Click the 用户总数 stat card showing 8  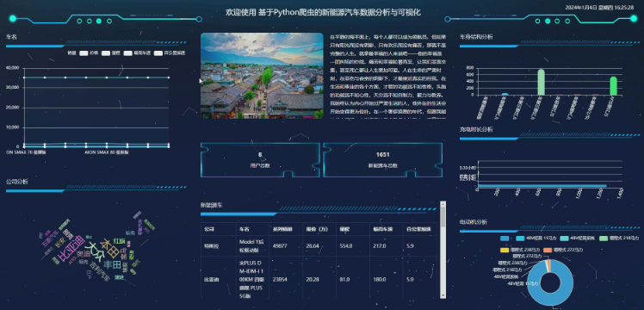260,160
